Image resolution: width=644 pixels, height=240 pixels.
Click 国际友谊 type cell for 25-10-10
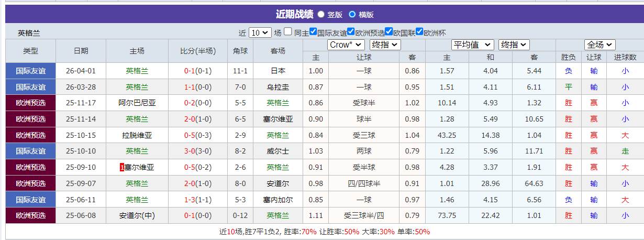pyautogui.click(x=31, y=151)
